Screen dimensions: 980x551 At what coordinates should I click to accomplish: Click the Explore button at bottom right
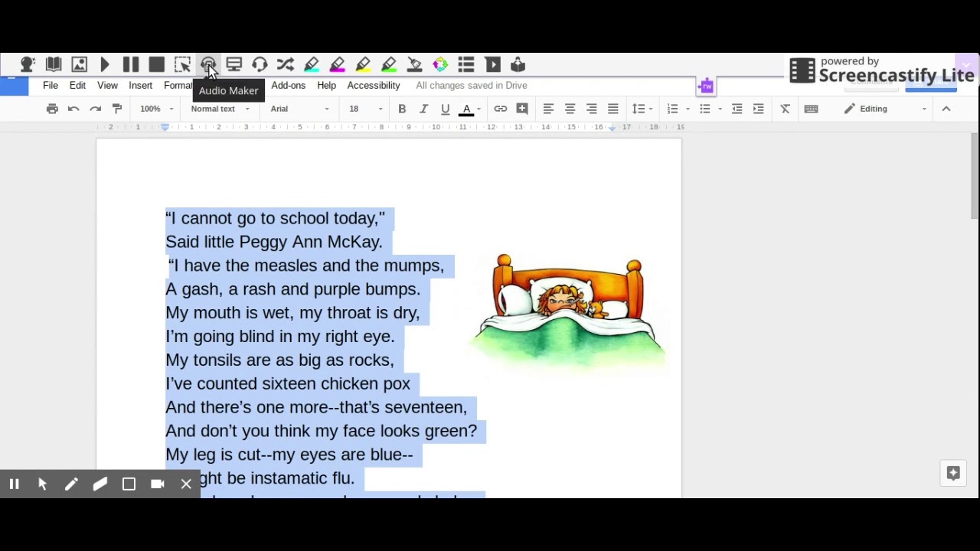[953, 473]
